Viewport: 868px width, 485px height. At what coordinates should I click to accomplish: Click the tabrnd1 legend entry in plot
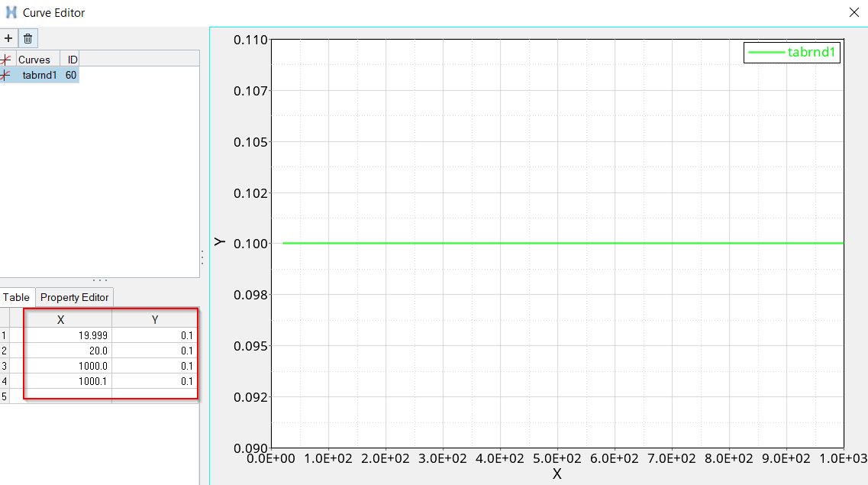click(792, 53)
